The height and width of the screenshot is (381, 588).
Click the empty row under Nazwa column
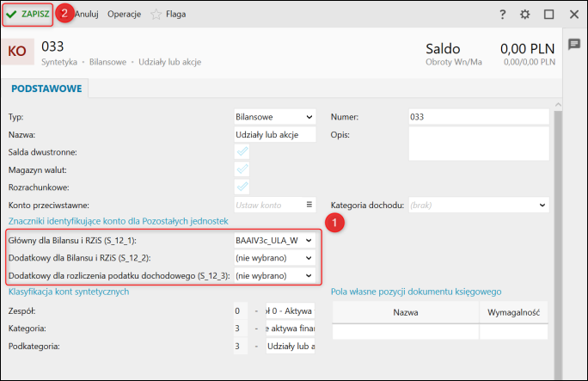tap(406, 332)
